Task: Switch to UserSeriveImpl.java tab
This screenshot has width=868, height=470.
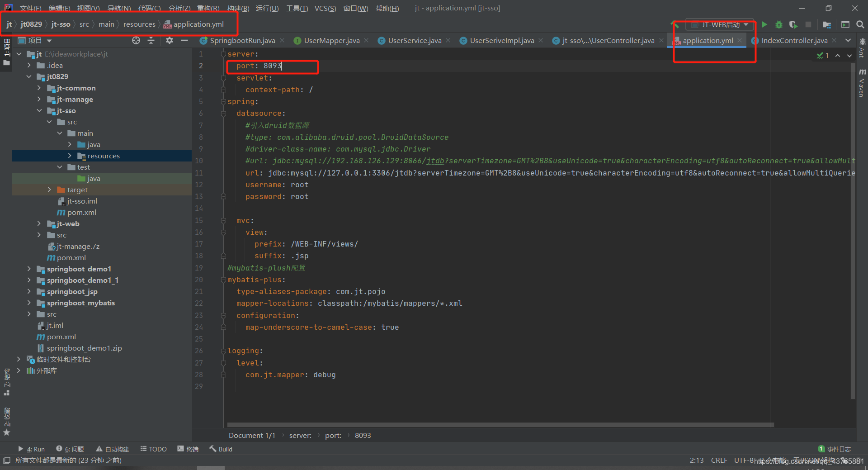Action: click(x=502, y=41)
